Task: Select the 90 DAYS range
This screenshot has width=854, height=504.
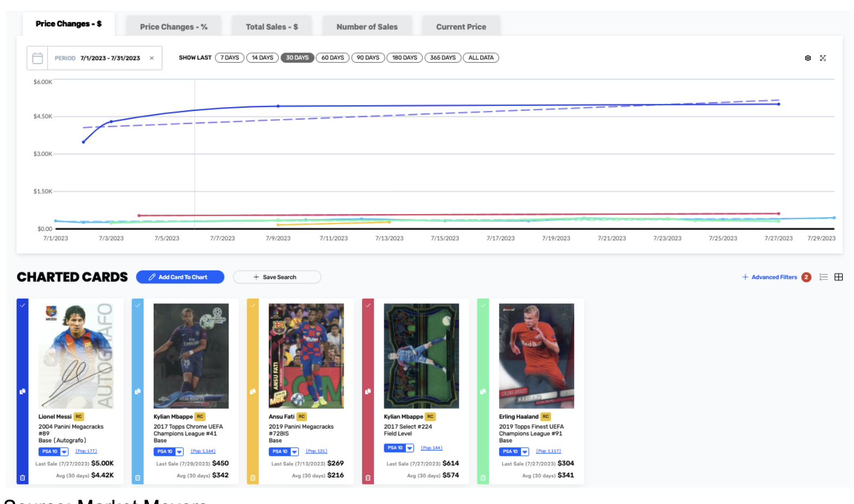Action: [368, 58]
